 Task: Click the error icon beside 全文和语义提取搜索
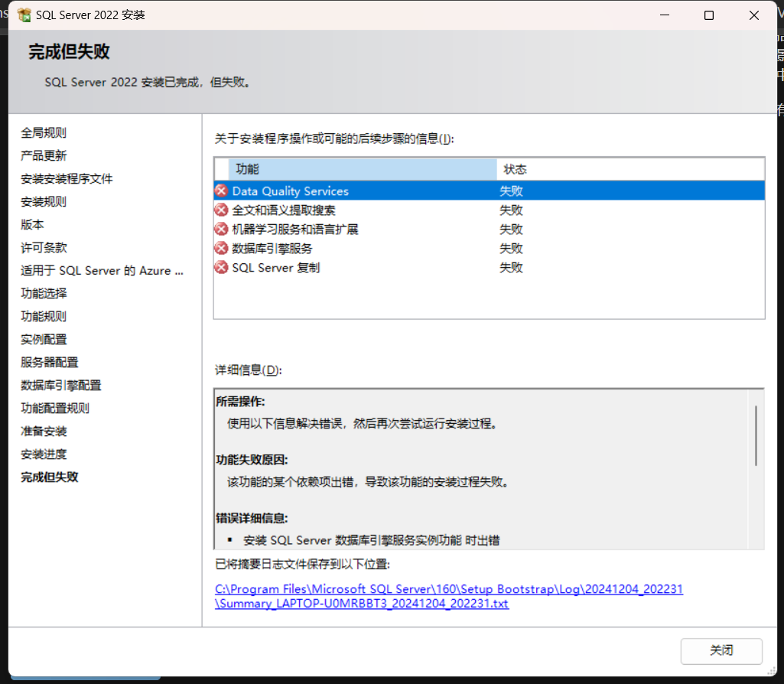tap(221, 210)
